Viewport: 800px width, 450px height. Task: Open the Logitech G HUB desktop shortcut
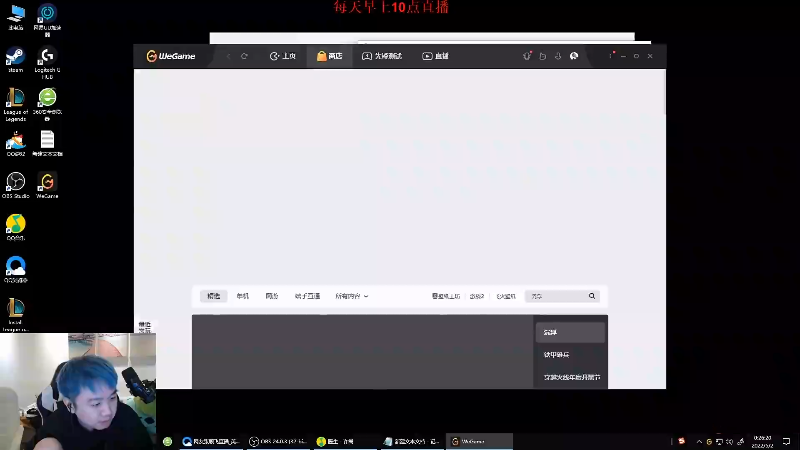pyautogui.click(x=47, y=63)
